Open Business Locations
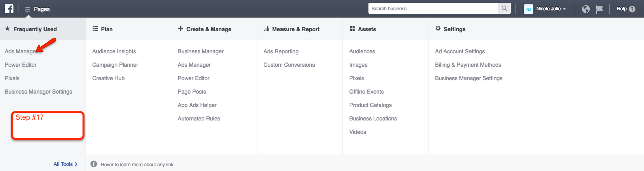Screen dimensions: 644x171 coord(373,118)
